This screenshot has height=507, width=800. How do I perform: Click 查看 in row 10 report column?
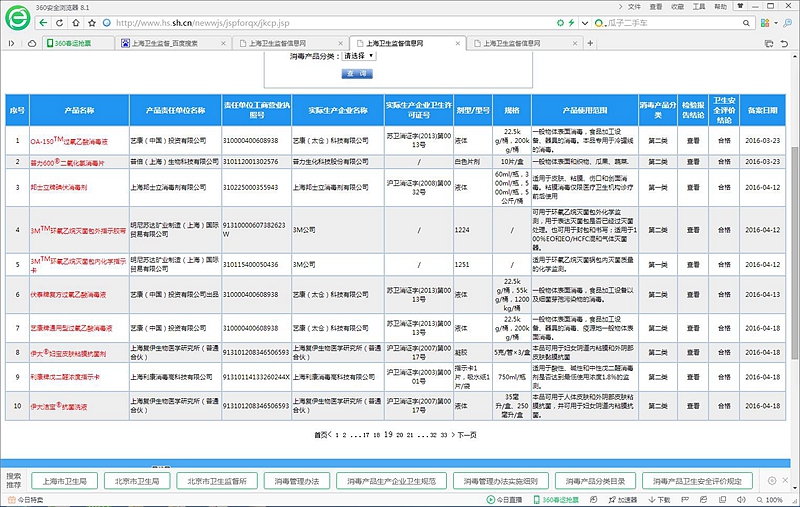coord(693,405)
